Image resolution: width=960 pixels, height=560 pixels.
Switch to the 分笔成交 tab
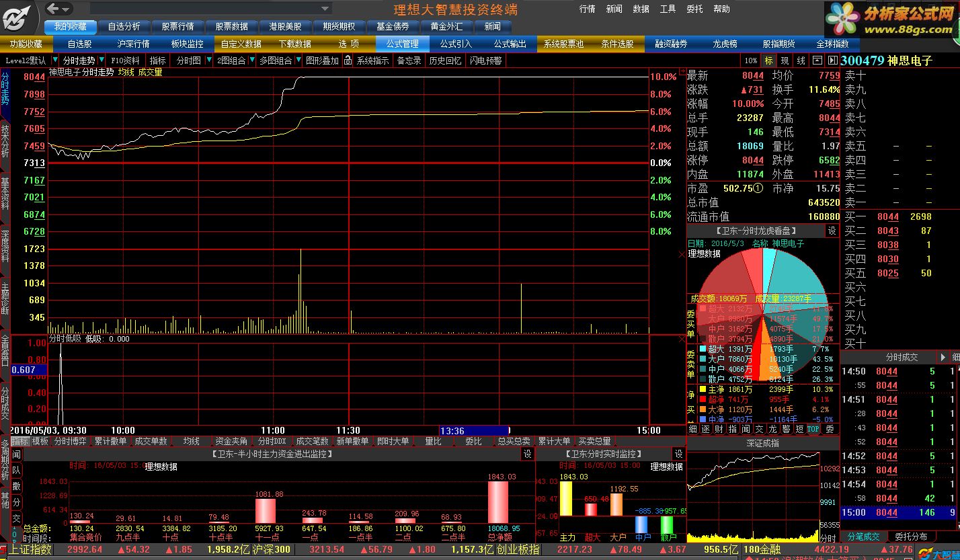863,536
